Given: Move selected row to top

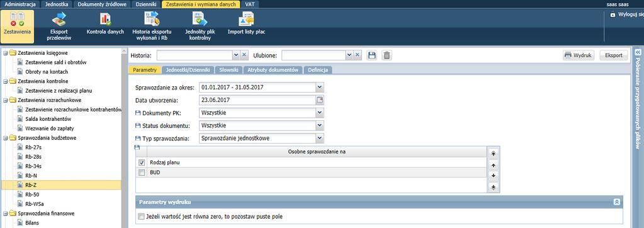Looking at the screenshot, I should point(494,153).
